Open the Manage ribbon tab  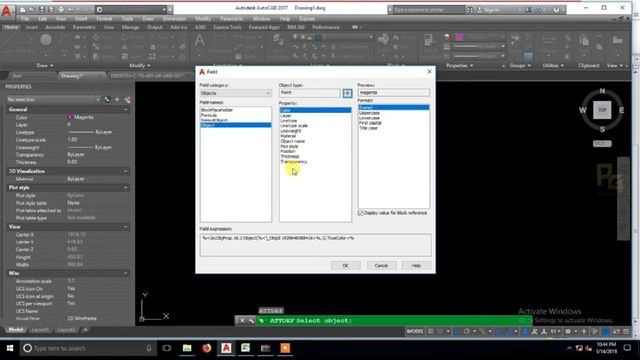[130, 27]
